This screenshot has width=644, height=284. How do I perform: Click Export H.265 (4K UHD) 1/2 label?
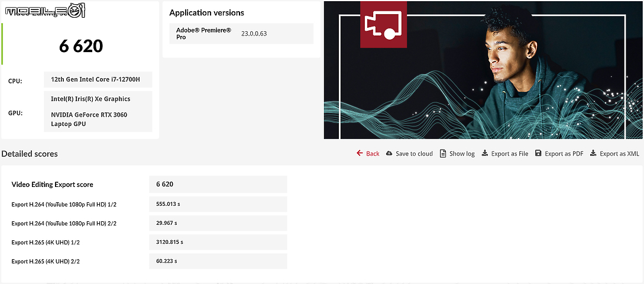[x=46, y=243]
